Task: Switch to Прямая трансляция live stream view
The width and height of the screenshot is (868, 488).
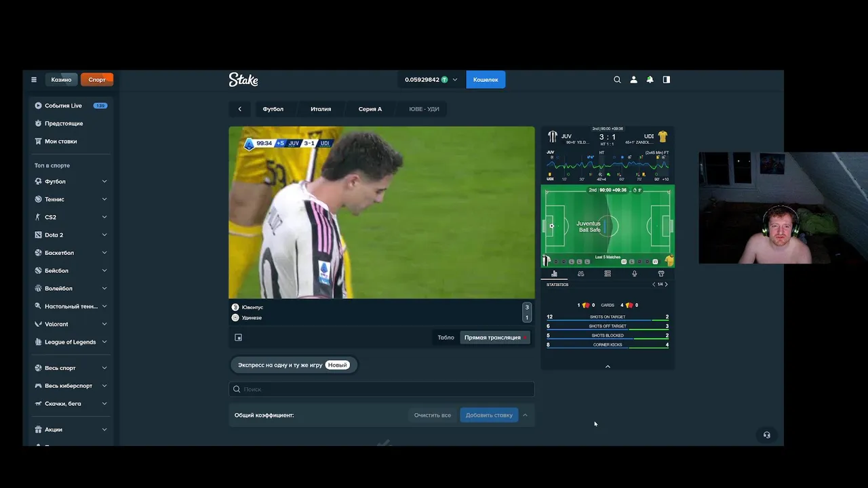Action: point(494,338)
